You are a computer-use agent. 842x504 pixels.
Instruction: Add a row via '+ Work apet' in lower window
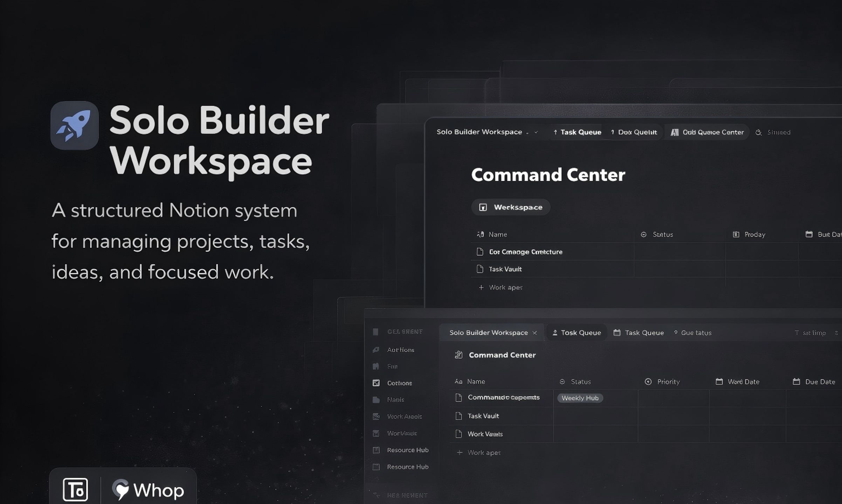pyautogui.click(x=479, y=453)
